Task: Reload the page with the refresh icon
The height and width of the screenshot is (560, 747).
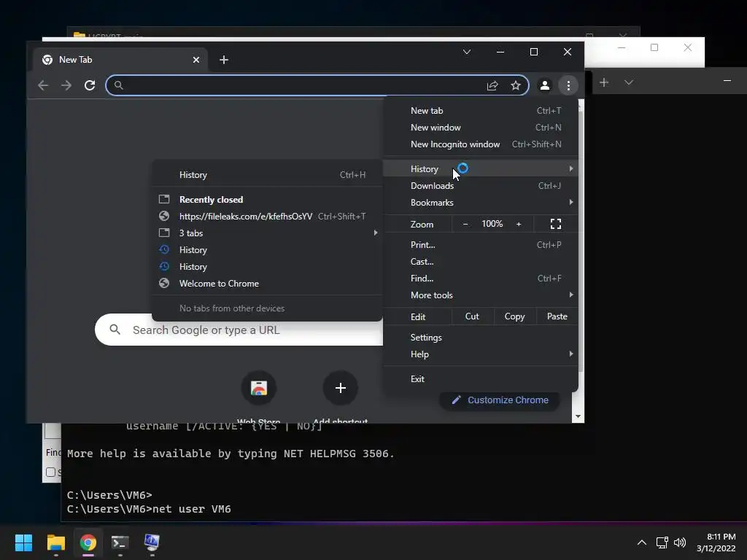Action: 90,85
